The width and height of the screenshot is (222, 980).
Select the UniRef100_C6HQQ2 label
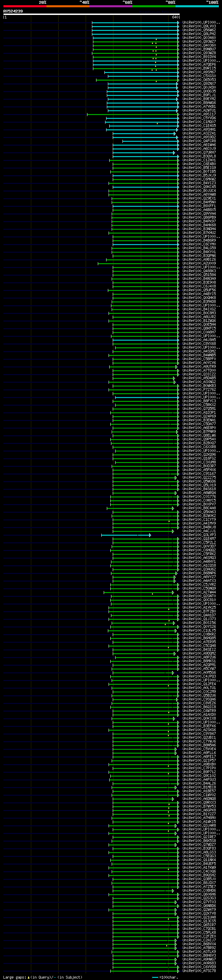point(199,550)
